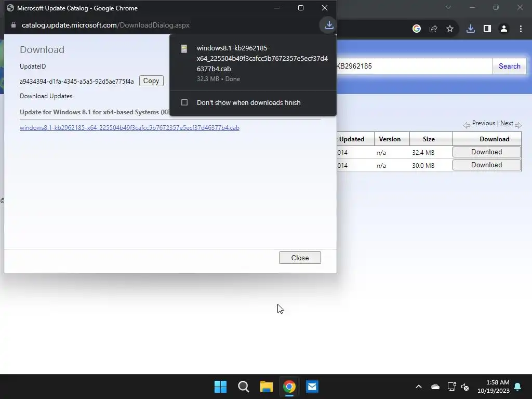Download the 32.4 MB update
This screenshot has width=532, height=399.
click(486, 152)
